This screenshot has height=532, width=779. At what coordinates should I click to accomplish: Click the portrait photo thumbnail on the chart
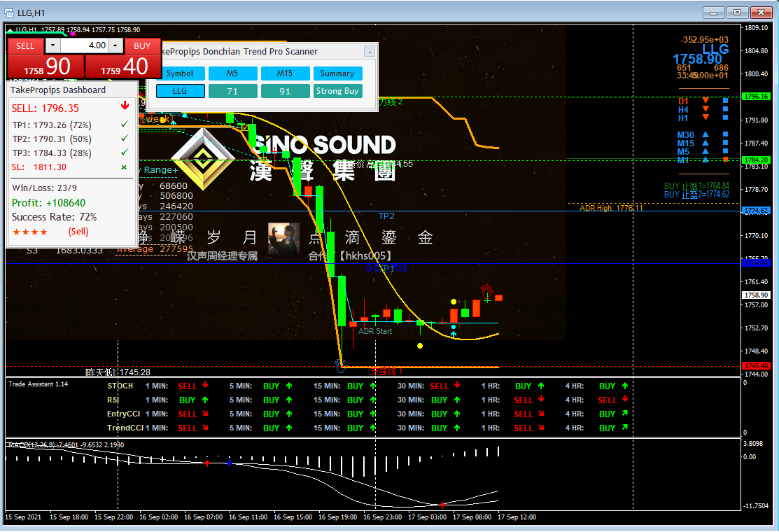pos(283,239)
